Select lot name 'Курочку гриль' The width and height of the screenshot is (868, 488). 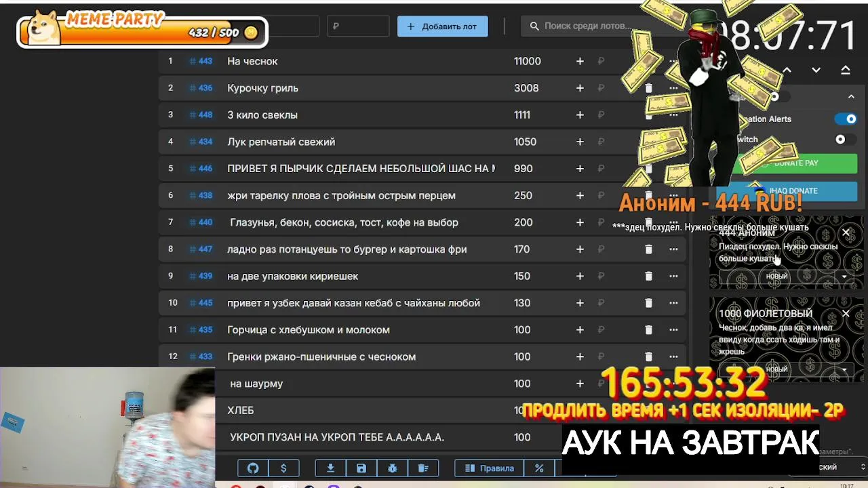point(262,88)
